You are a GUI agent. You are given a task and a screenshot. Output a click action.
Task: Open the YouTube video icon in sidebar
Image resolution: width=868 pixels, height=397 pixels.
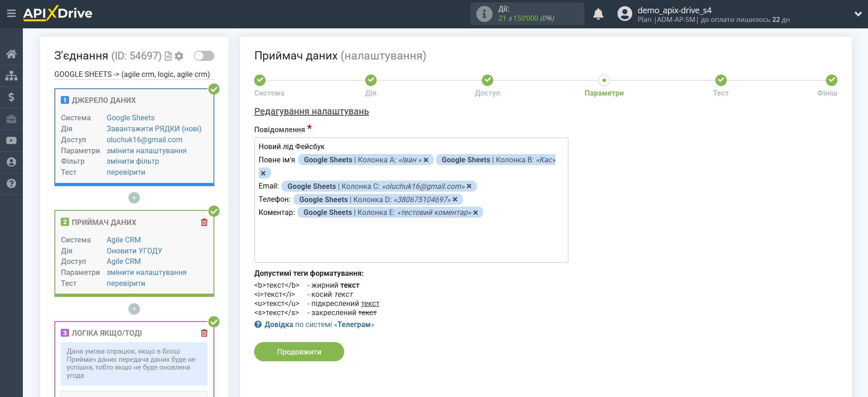coord(11,140)
